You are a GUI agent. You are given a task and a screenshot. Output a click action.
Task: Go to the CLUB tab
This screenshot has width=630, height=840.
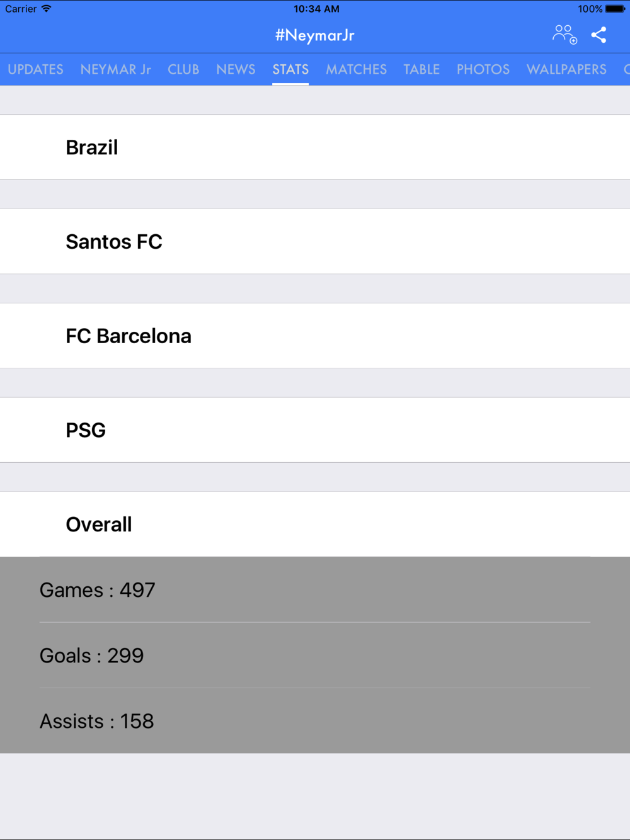coord(183,69)
